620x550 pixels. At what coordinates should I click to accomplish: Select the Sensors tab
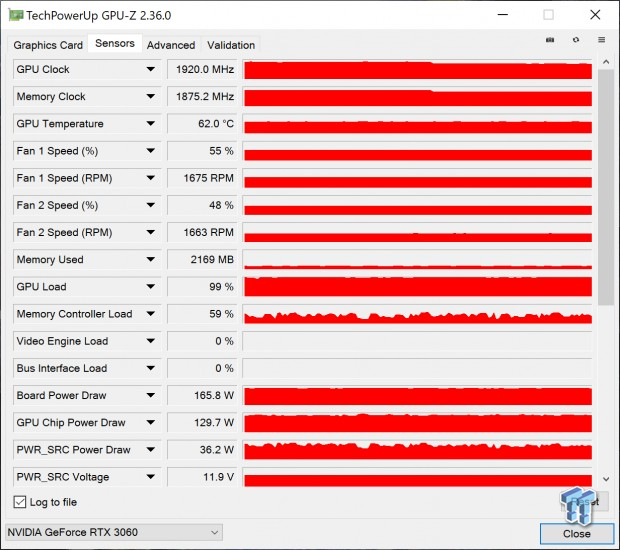[115, 43]
